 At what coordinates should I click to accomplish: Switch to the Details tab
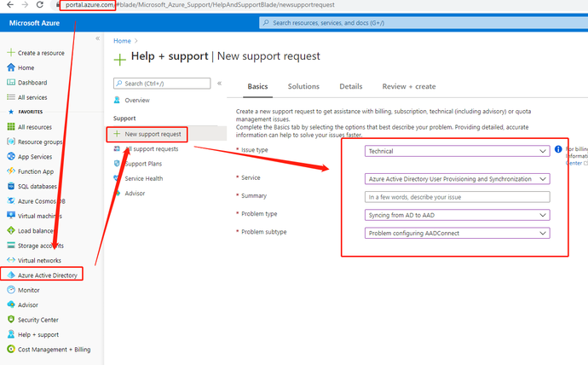350,86
